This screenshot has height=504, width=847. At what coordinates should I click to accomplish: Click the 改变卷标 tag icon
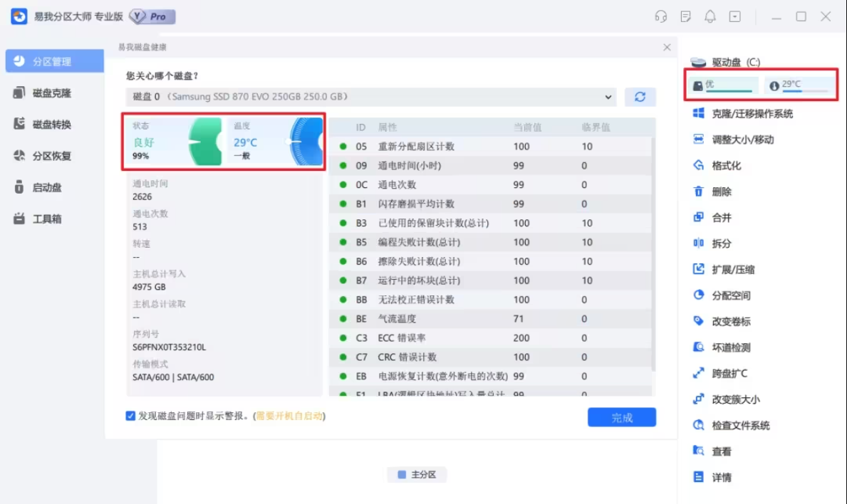click(698, 320)
